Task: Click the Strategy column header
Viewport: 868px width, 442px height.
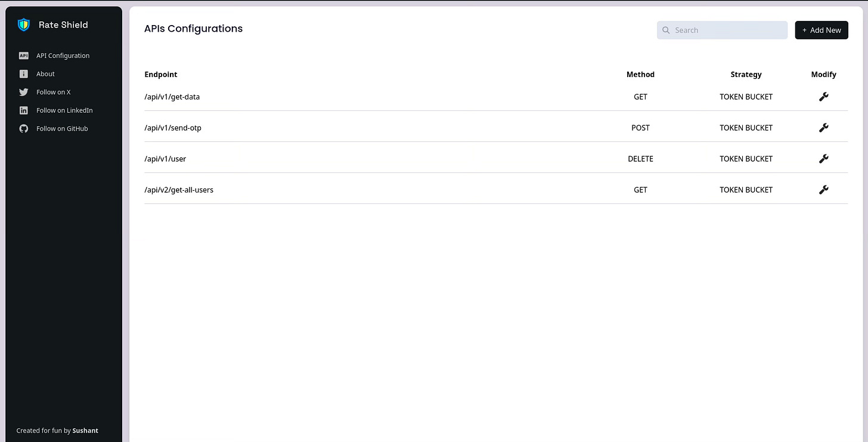Action: point(746,75)
